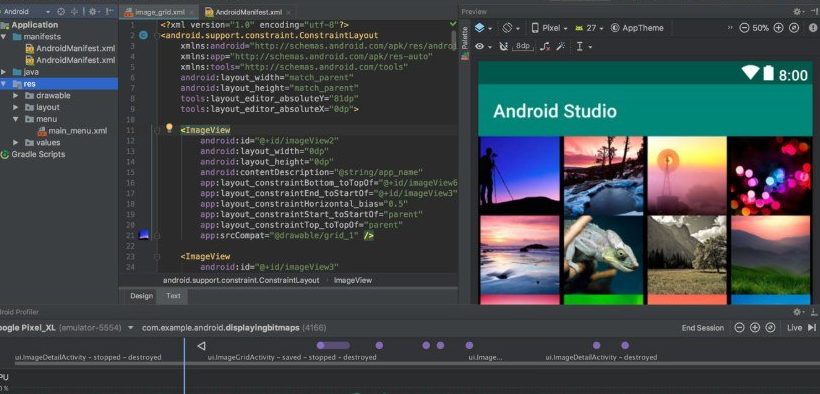Reset profiler zoom icon
The image size is (820, 394).
[770, 328]
